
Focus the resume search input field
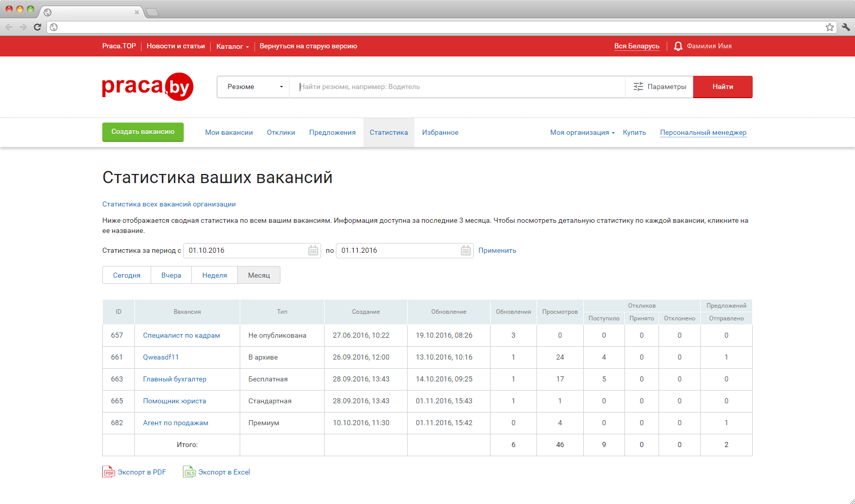point(457,87)
